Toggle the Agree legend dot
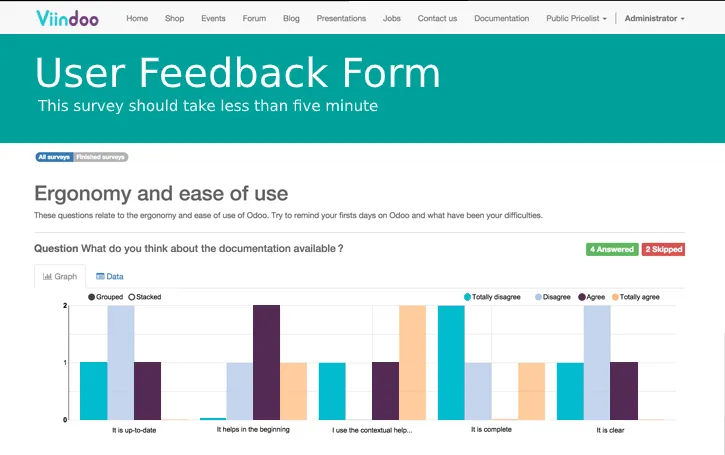725x455 pixels. (582, 297)
